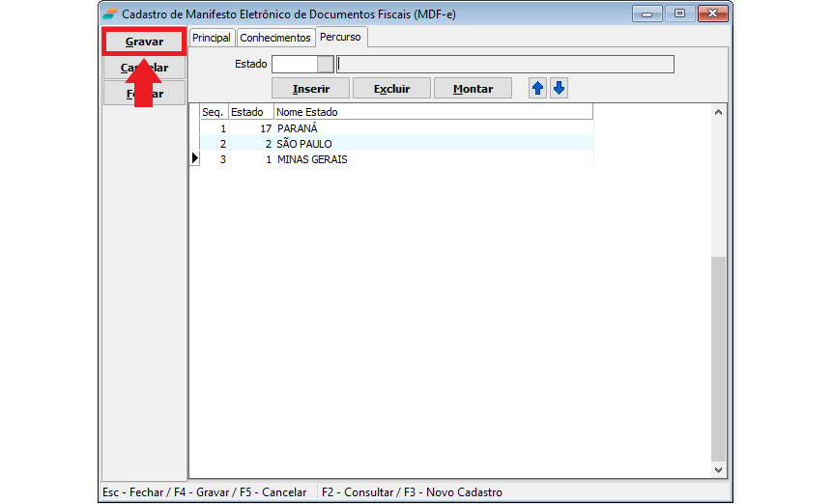This screenshot has width=833, height=504.
Task: Move selected state down with blue down arrow
Action: [x=559, y=88]
